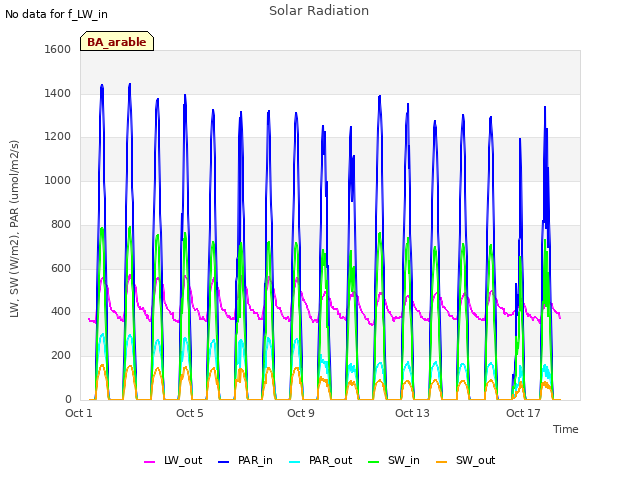
Task: Click the BA_arable annotation label
Action: tap(117, 42)
